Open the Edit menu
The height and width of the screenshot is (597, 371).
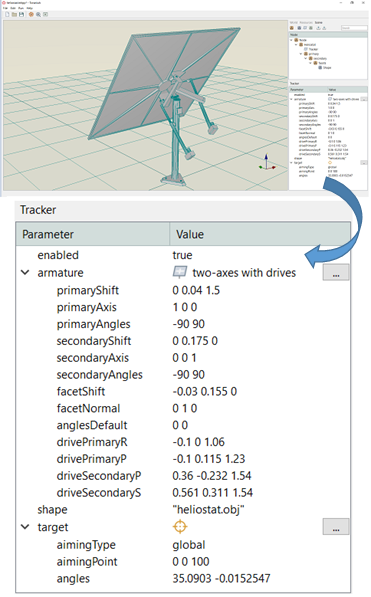coord(13,8)
